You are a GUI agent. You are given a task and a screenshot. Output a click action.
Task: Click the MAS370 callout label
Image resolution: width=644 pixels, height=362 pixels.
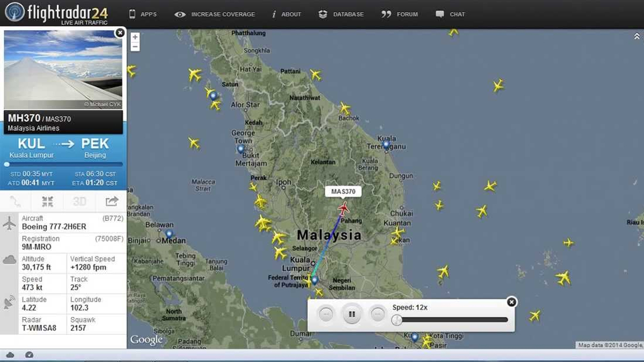pos(343,191)
